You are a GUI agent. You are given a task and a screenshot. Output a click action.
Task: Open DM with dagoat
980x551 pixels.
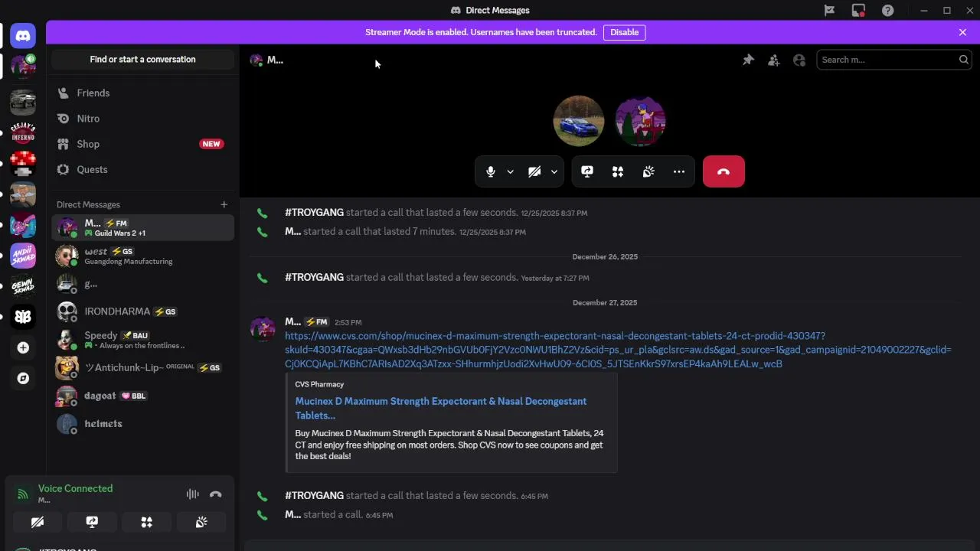(142, 396)
